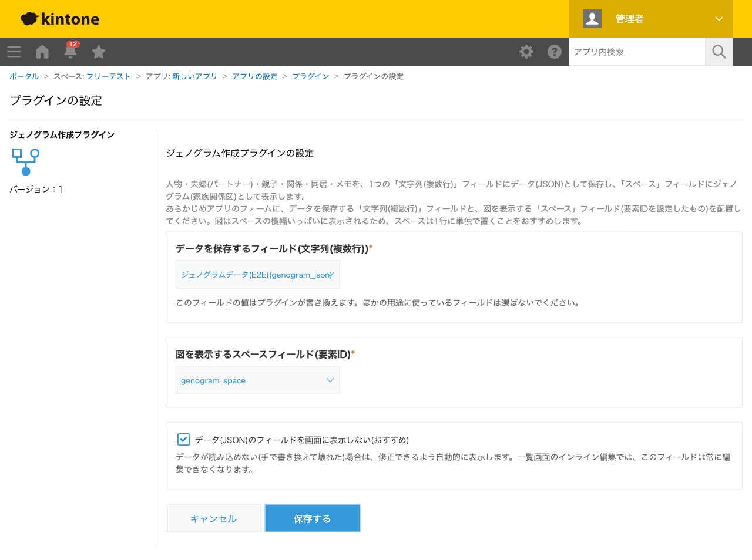
Task: Click the kintone logo
Action: (x=60, y=19)
